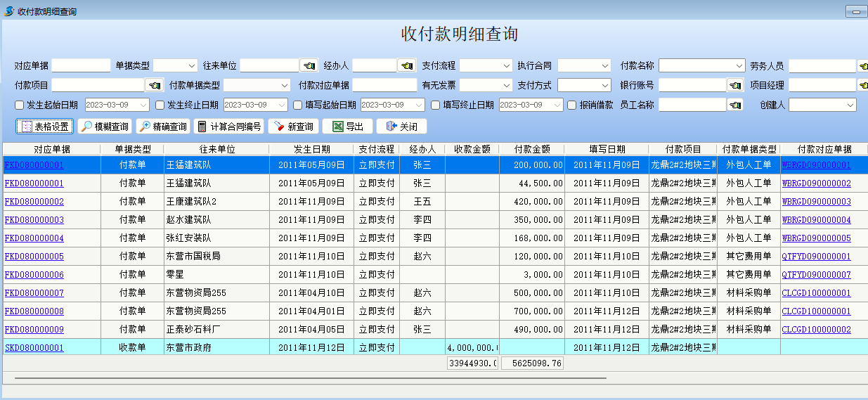Click the 计算合同编号 calculator button
This screenshot has height=400, width=868.
tap(228, 127)
